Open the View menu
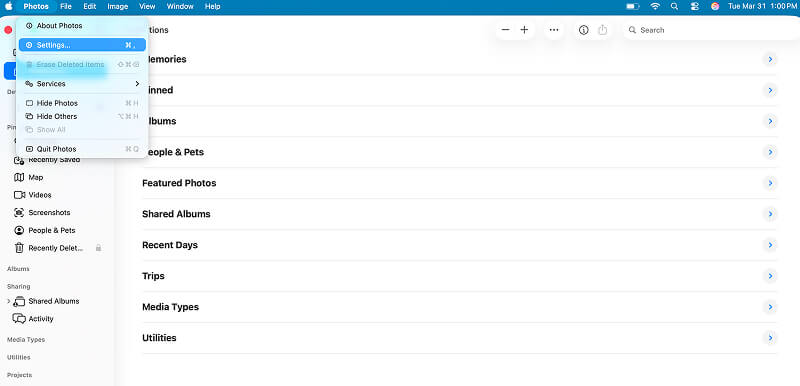Viewport: 800px width, 386px height. (x=147, y=6)
